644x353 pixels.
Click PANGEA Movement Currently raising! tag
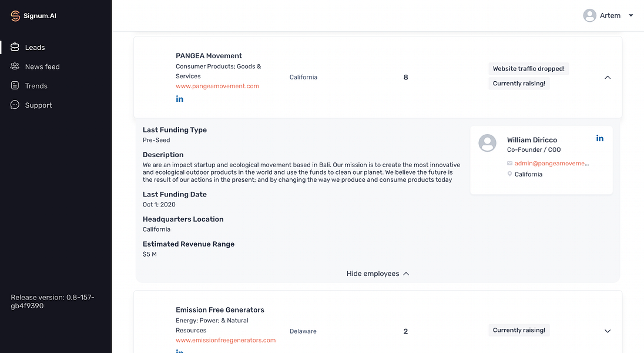coord(519,84)
